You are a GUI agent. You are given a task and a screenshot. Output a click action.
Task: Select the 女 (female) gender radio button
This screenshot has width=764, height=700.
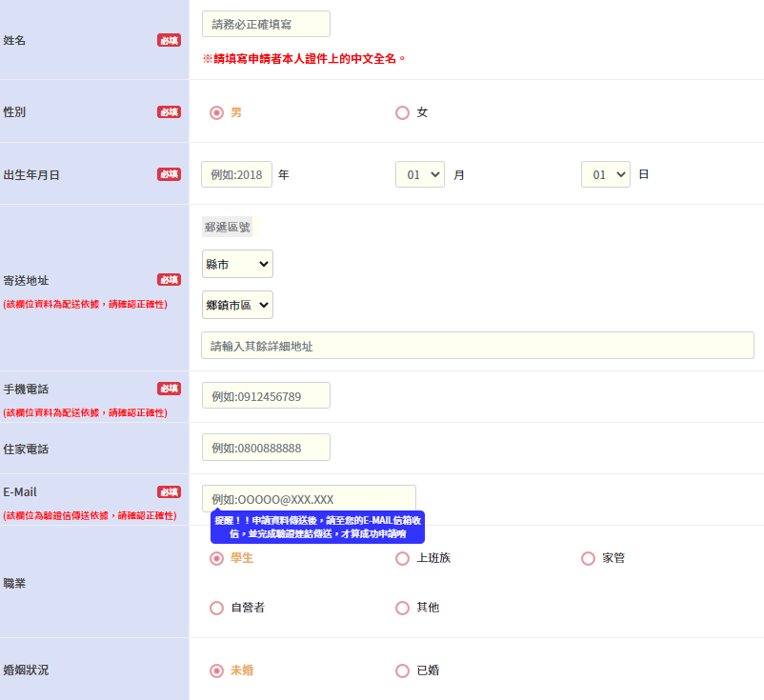click(x=402, y=112)
